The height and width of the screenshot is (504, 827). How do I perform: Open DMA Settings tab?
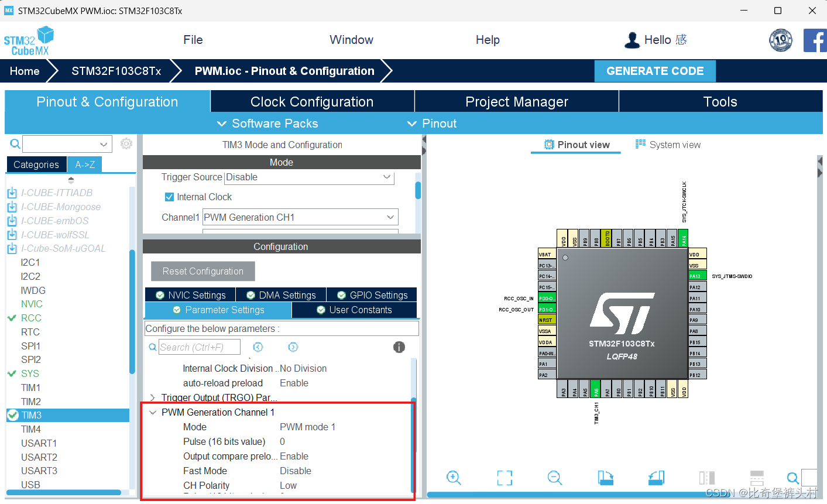[281, 295]
